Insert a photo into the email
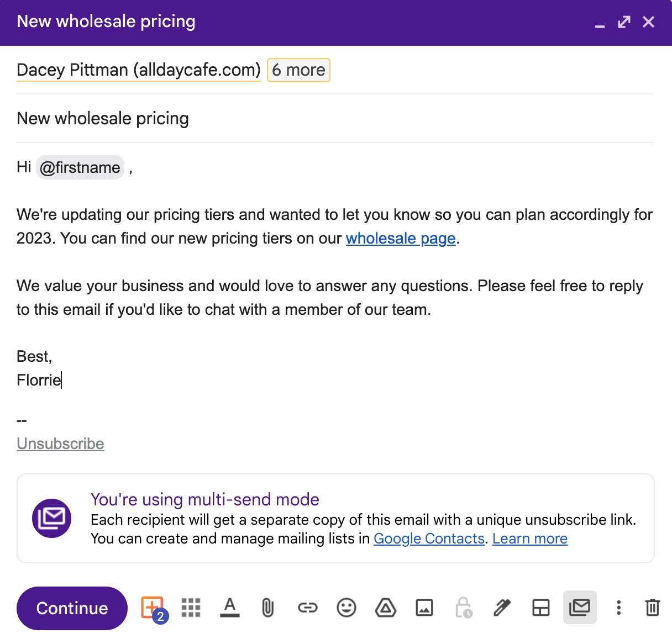This screenshot has height=644, width=672. [424, 608]
